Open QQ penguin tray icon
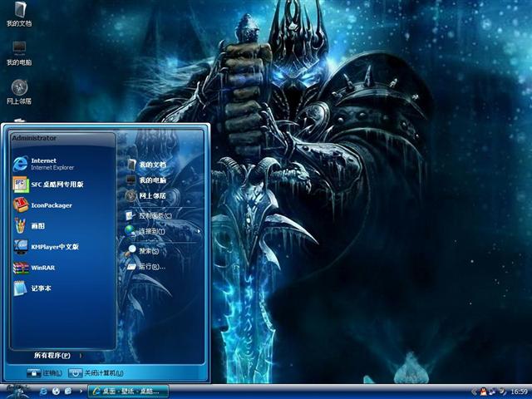The image size is (532, 399). coord(483,392)
